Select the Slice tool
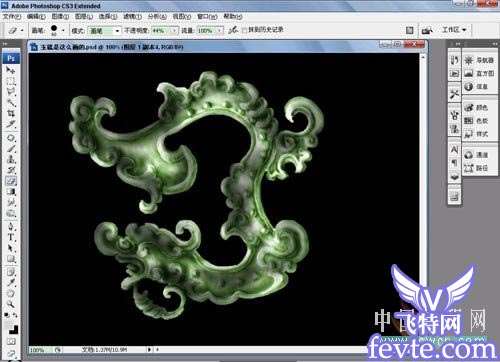500x362 pixels. (11, 124)
